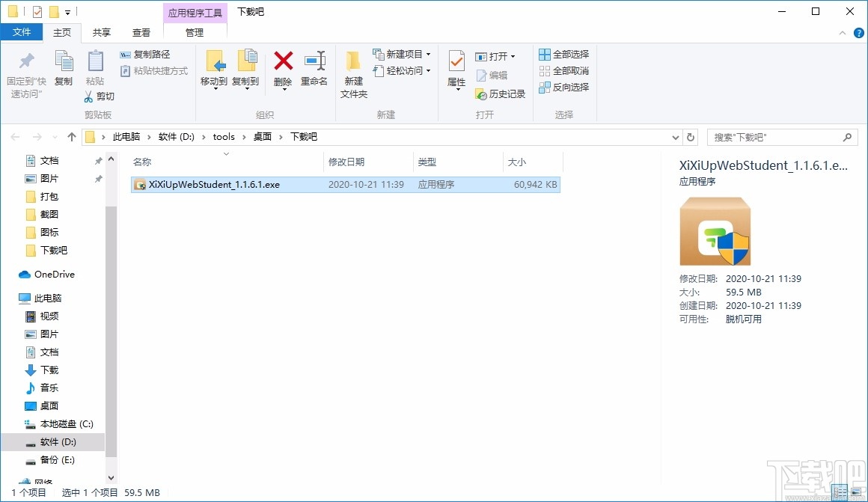Expand the Easy access dropdown

coord(429,71)
